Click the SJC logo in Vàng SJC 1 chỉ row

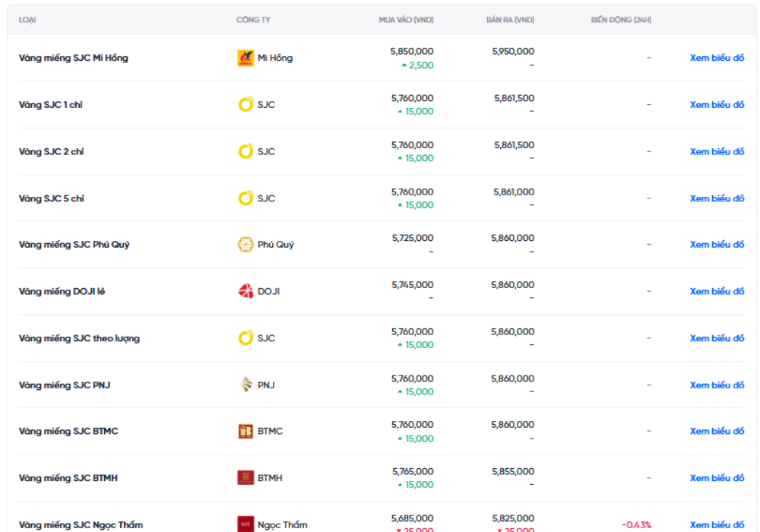pos(245,105)
